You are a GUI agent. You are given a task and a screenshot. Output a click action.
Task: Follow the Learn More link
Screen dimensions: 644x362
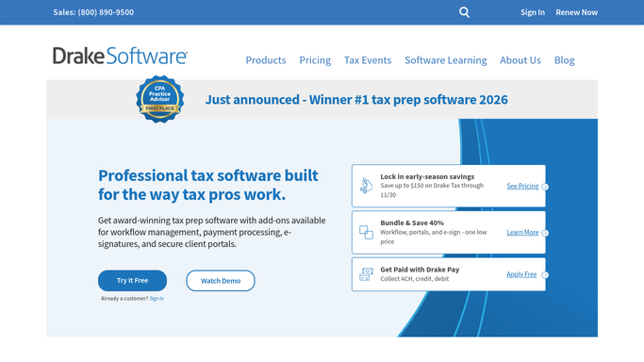tap(522, 232)
